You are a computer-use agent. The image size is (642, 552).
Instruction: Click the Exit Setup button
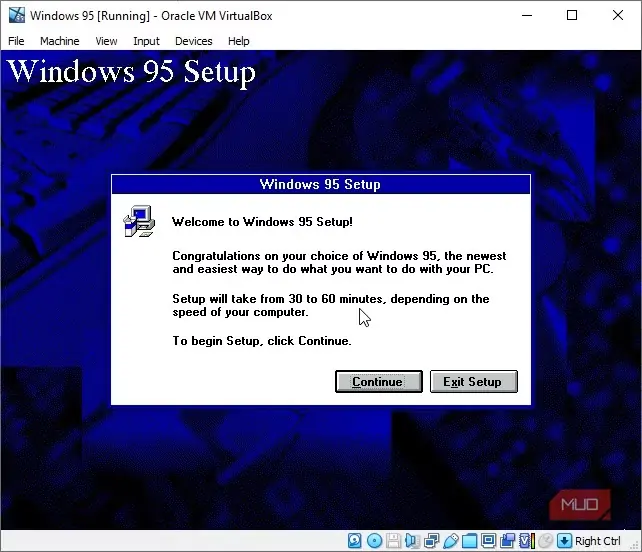click(474, 382)
